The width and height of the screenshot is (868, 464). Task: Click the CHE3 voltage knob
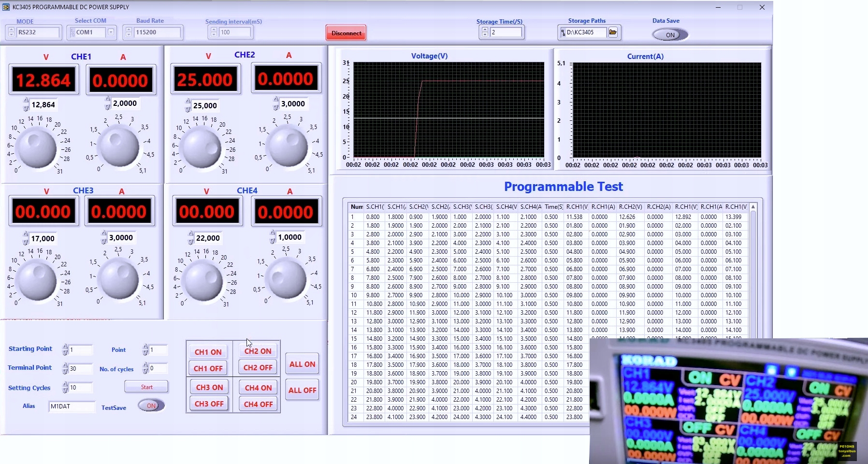[37, 280]
